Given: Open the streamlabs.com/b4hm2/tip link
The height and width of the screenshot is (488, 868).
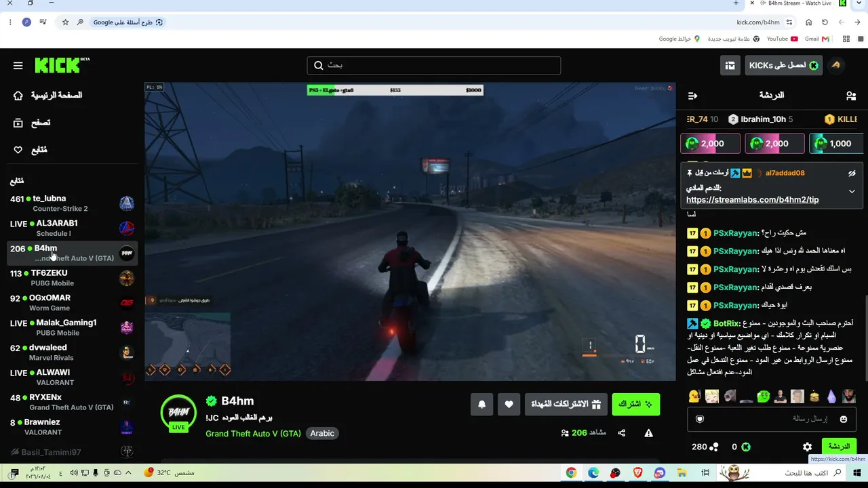Looking at the screenshot, I should tap(752, 200).
